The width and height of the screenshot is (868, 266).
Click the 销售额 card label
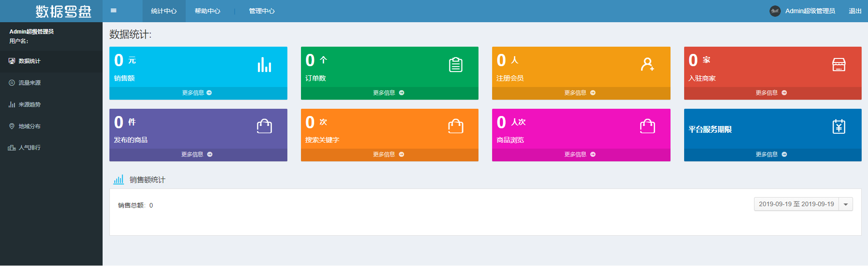pos(124,78)
